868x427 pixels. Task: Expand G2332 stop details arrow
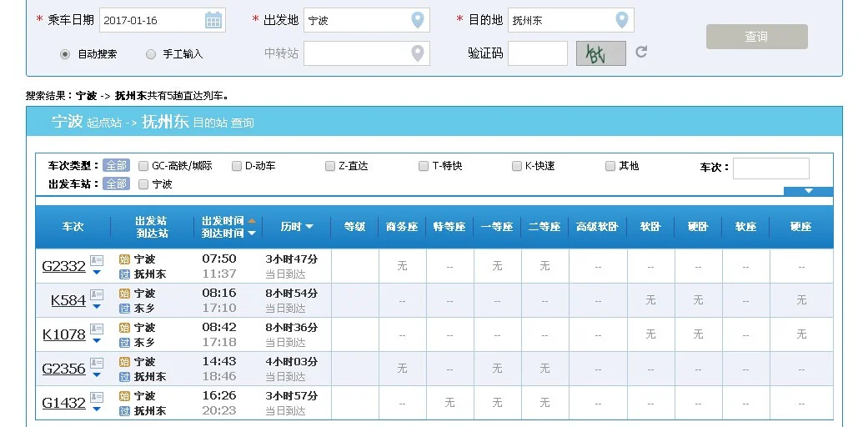[97, 272]
